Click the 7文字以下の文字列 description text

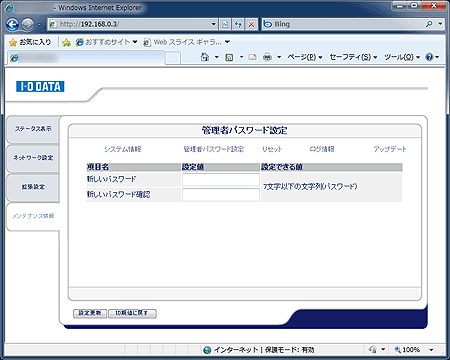[310, 186]
